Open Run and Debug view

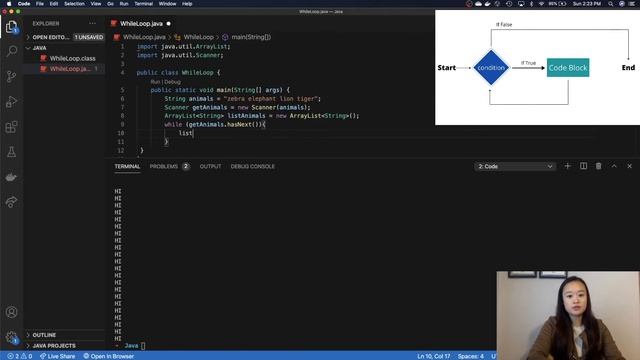point(11,102)
